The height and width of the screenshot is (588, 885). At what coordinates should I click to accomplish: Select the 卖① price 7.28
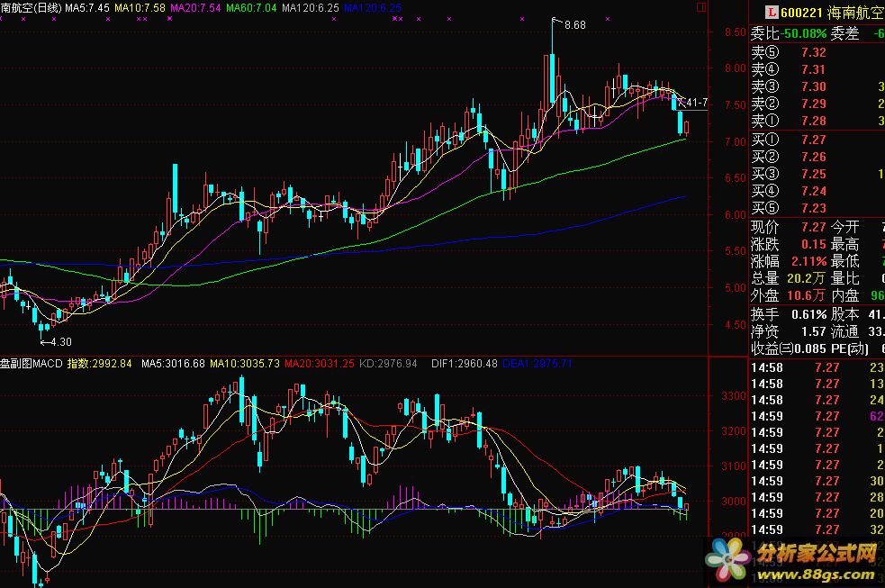[814, 121]
